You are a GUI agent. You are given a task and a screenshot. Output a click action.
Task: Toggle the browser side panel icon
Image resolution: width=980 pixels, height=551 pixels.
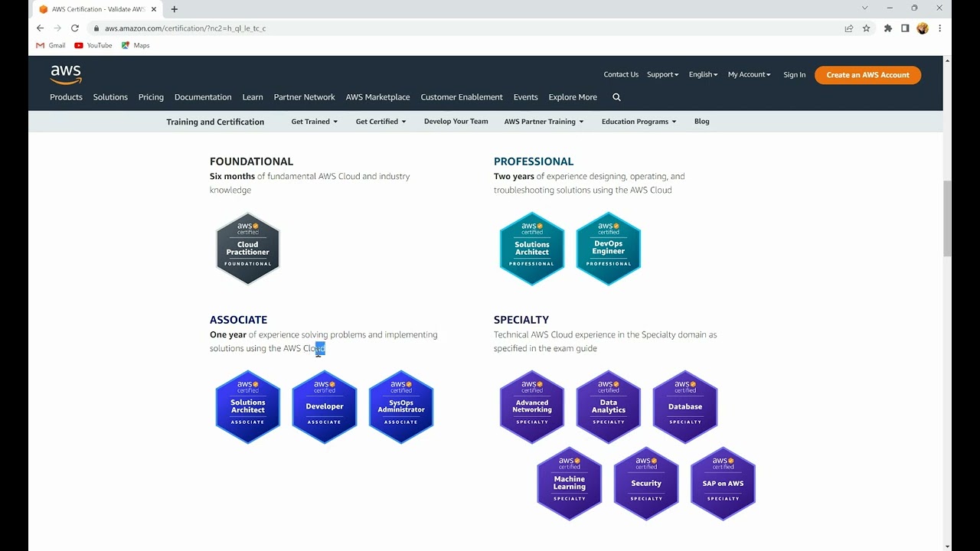pos(905,28)
